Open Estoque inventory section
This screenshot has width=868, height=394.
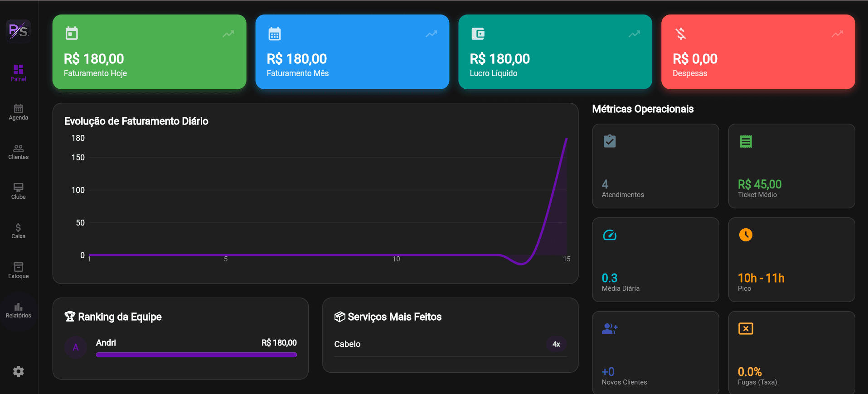tap(18, 271)
